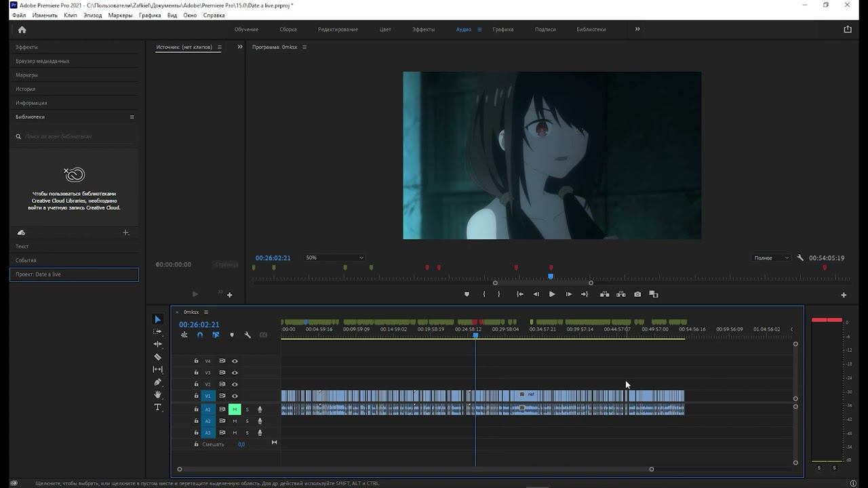Click the Lift button
868x488 pixels.
(604, 294)
